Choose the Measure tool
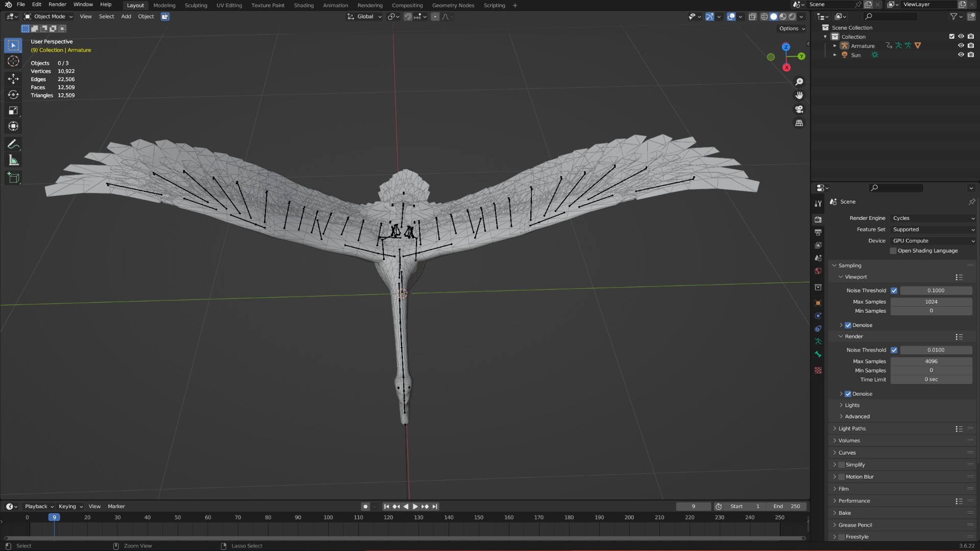 point(13,161)
